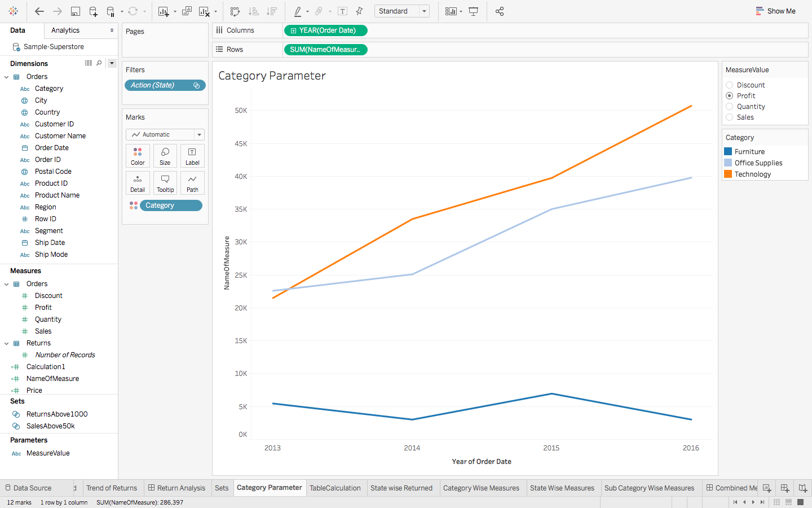812x508 pixels.
Task: Click the Add new data source icon
Action: point(93,11)
